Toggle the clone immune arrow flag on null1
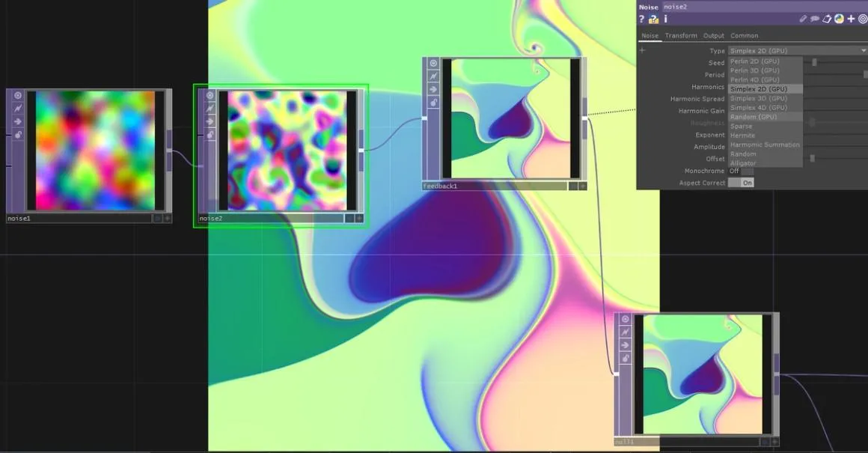This screenshot has height=453, width=868. click(626, 345)
